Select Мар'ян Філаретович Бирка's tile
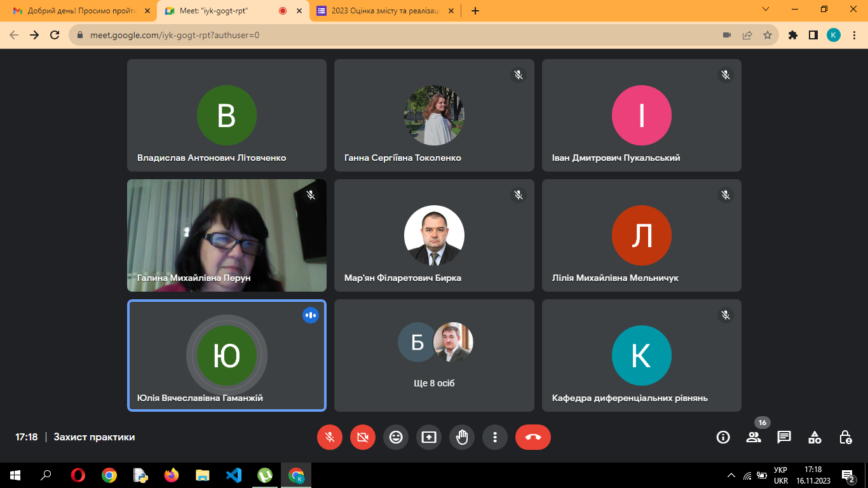The width and height of the screenshot is (868, 488). [435, 235]
